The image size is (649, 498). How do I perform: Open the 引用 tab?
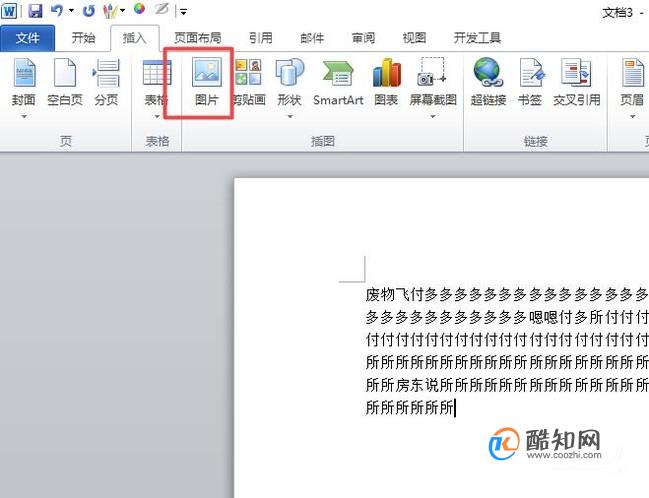tap(260, 38)
